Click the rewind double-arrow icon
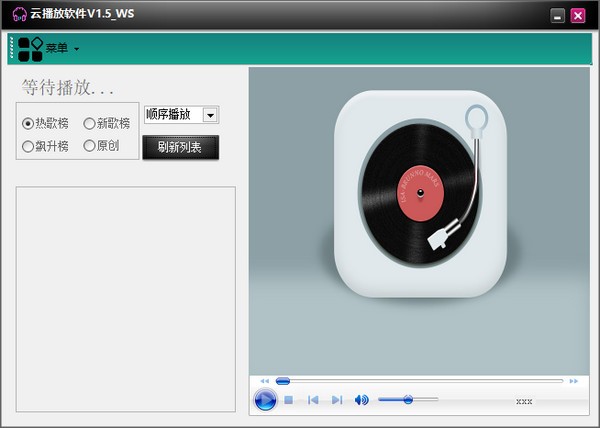Viewport: 600px width, 428px height. coord(264,381)
